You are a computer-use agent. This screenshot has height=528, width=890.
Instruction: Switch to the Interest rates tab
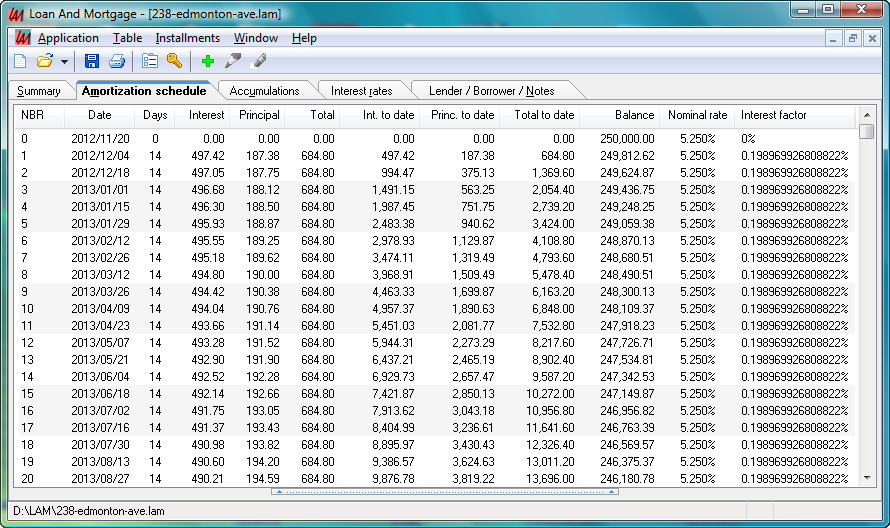(x=361, y=91)
